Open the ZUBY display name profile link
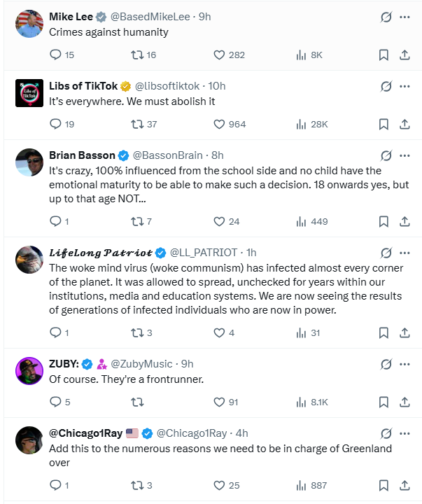The height and width of the screenshot is (504, 422). (x=63, y=364)
